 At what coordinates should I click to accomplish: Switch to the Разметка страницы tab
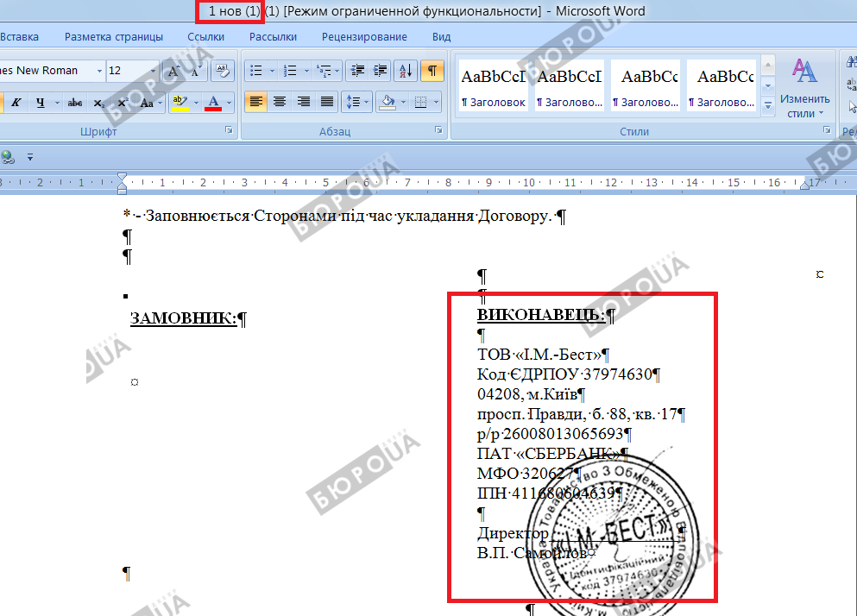pyautogui.click(x=114, y=37)
